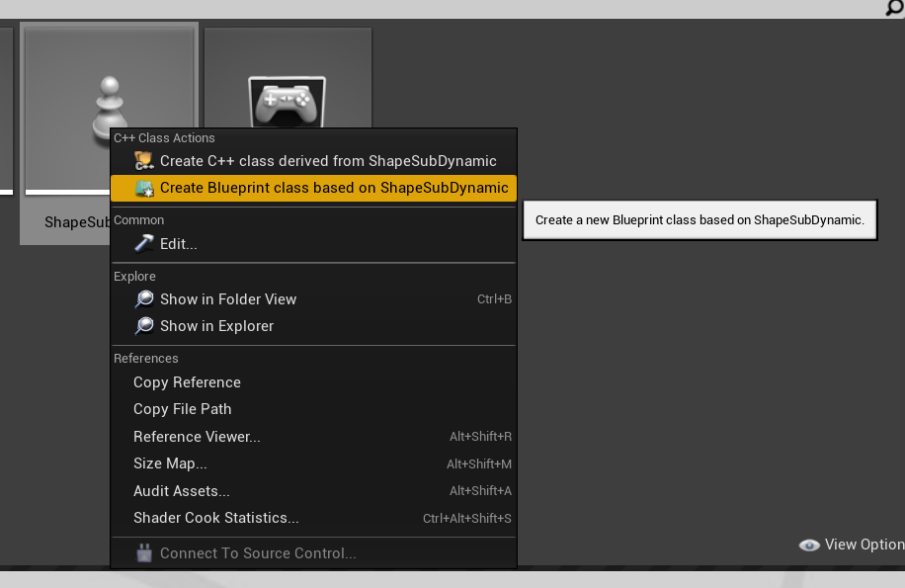This screenshot has width=905, height=588.
Task: Select Copy File Path menu entry
Action: click(x=313, y=409)
